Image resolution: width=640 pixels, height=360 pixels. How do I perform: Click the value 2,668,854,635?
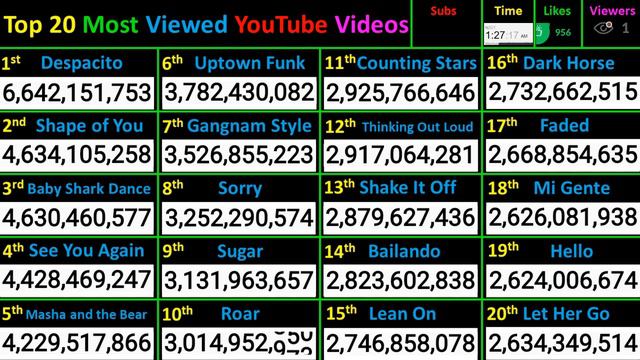[x=563, y=156]
